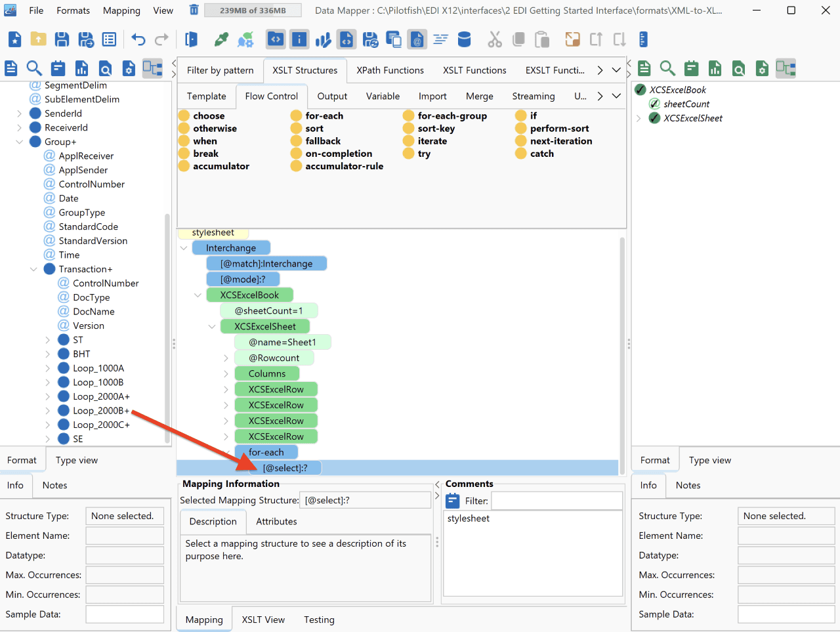Click the Undo arrow icon
Viewport: 840px width, 632px height.
[138, 39]
